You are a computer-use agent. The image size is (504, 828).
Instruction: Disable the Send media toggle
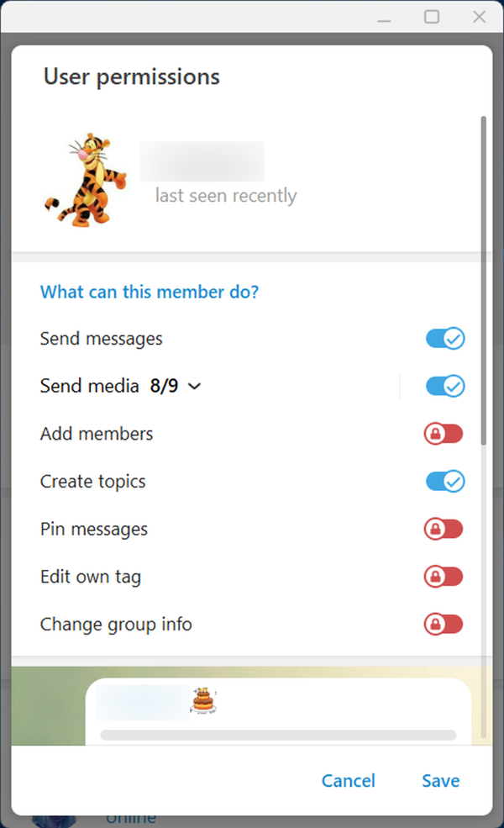coord(444,387)
